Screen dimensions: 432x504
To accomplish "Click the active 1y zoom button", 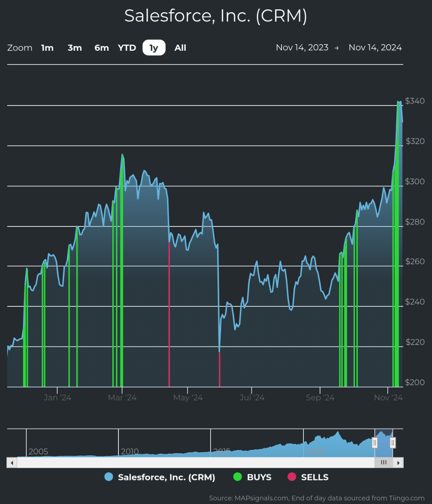I will [x=154, y=48].
